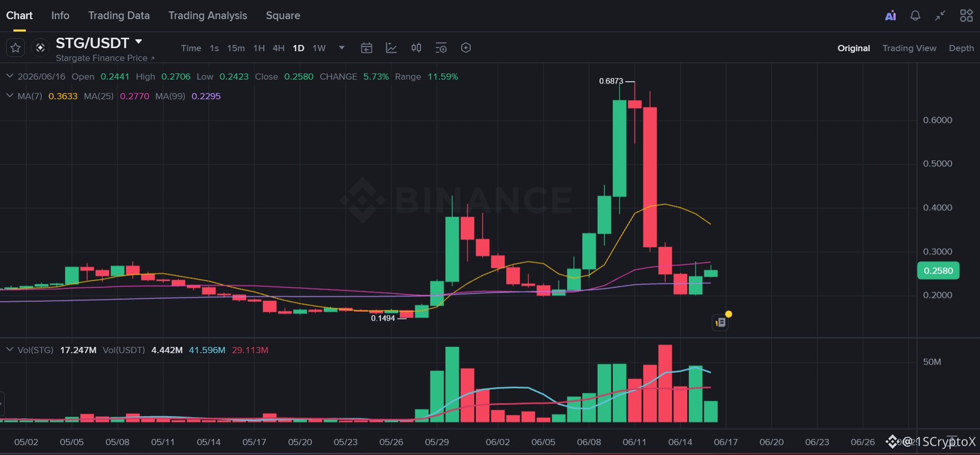This screenshot has width=980, height=455.
Task: Select the Time interval option
Action: 191,48
